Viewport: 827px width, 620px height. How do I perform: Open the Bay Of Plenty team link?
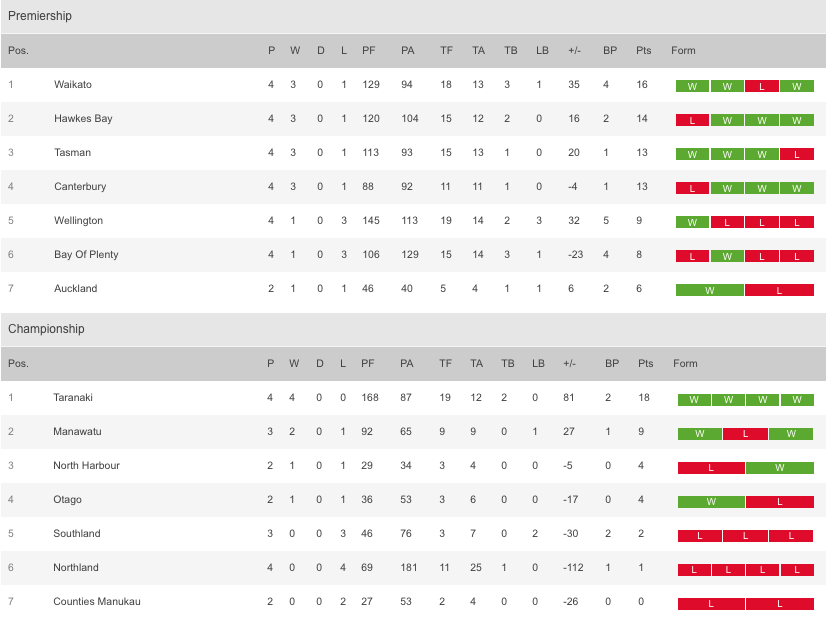86,255
